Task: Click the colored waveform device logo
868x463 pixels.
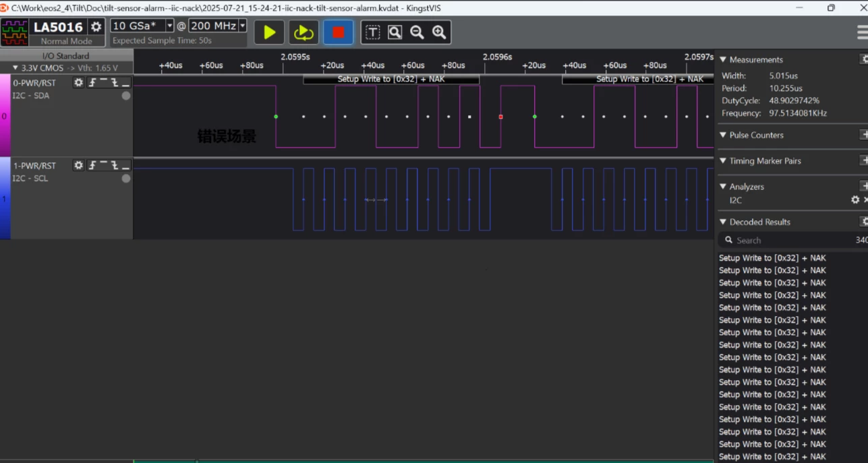Action: [14, 32]
